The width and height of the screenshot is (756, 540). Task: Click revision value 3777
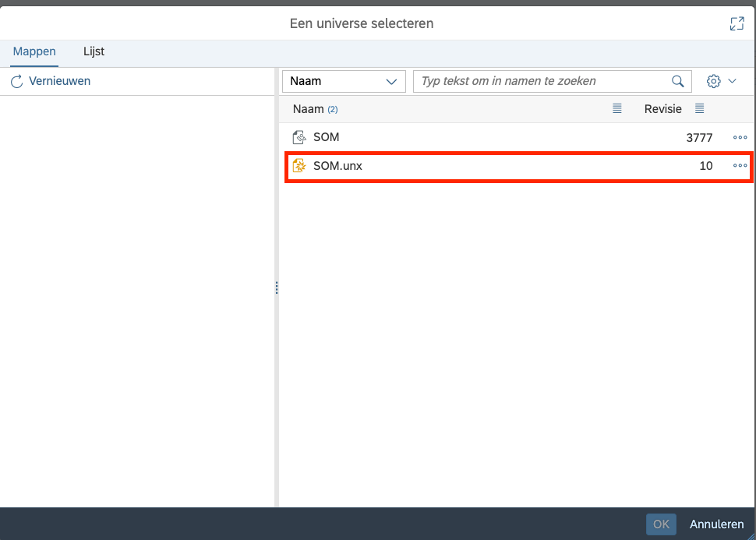coord(699,138)
